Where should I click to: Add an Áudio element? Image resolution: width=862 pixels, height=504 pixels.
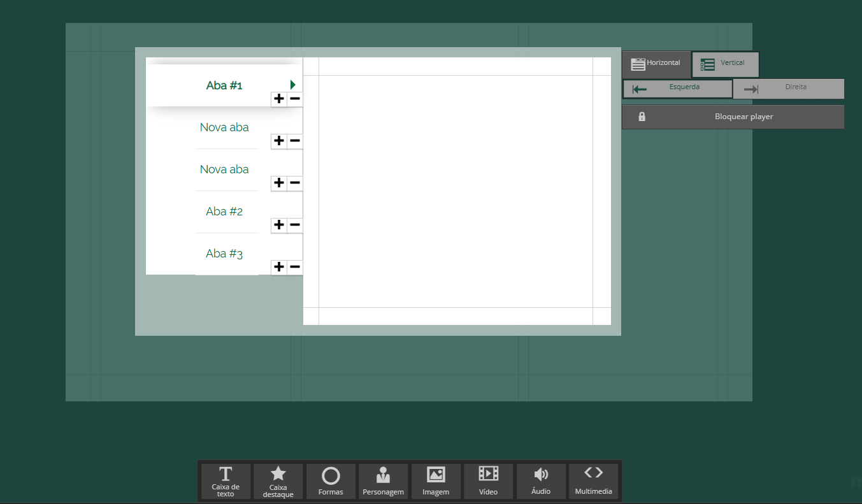pos(541,481)
